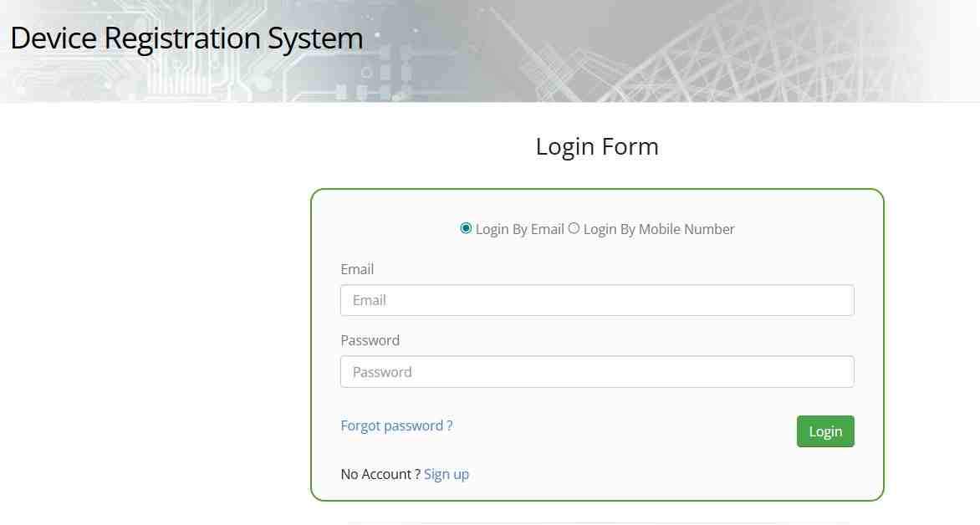
Task: Click the Password field placeholder text
Action: click(x=381, y=371)
